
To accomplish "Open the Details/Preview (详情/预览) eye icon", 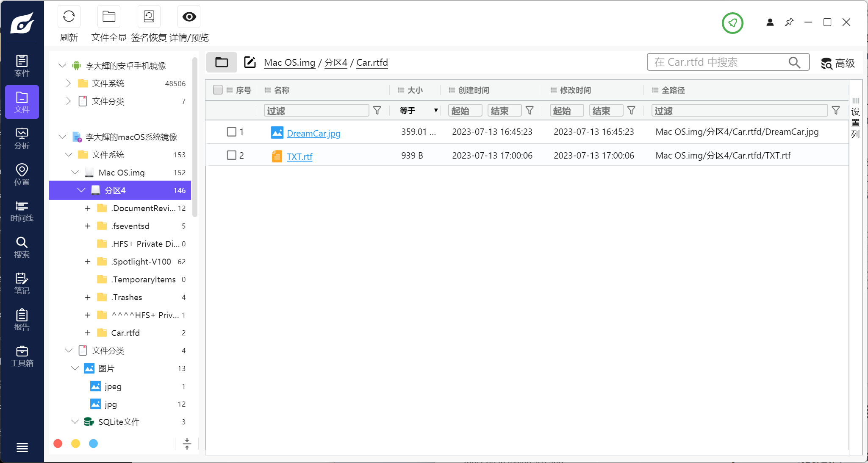I will tap(189, 17).
